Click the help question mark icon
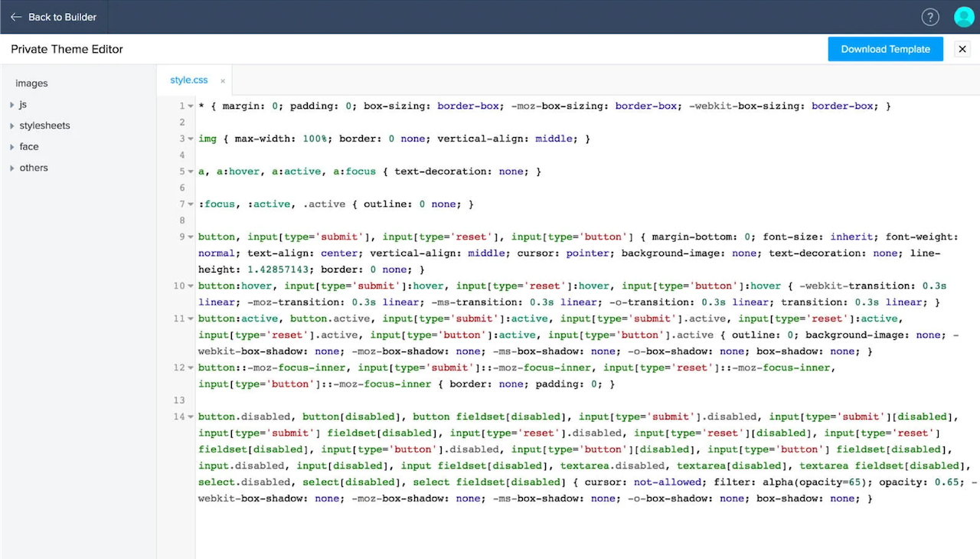980x559 pixels. [929, 17]
